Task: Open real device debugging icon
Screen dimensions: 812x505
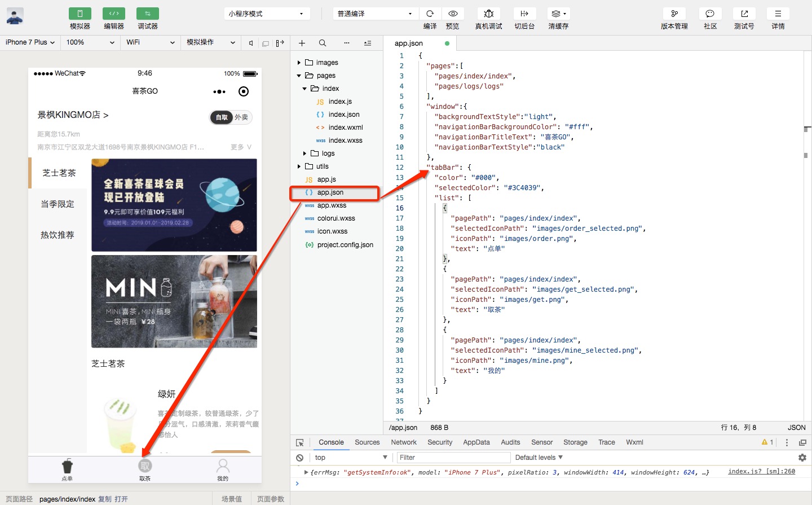Action: (x=489, y=14)
